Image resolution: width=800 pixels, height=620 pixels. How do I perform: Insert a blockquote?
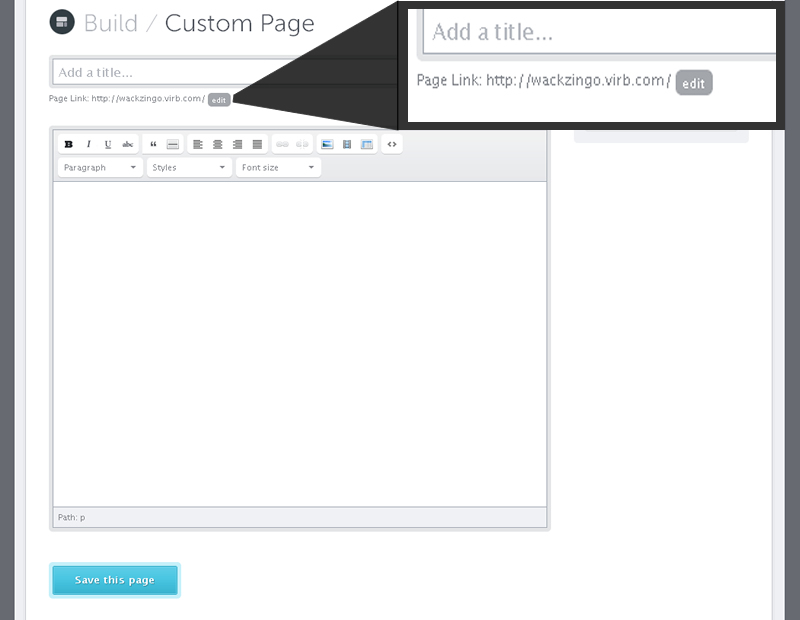tap(153, 144)
